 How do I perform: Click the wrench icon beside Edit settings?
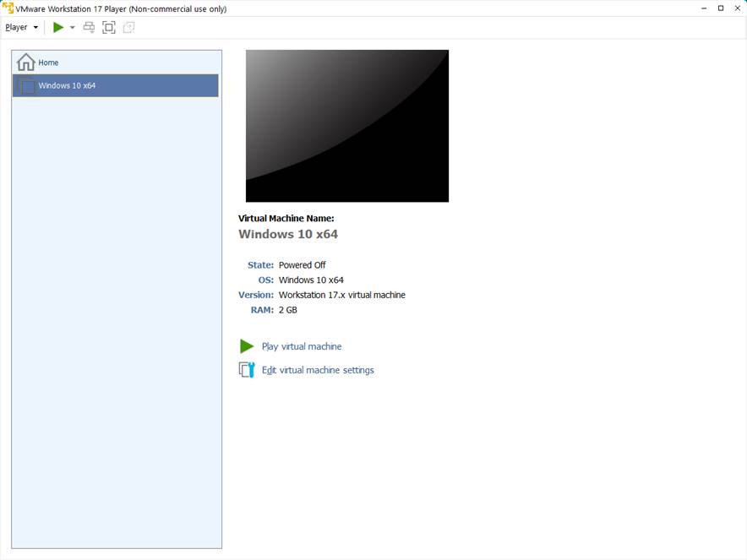[x=247, y=370]
